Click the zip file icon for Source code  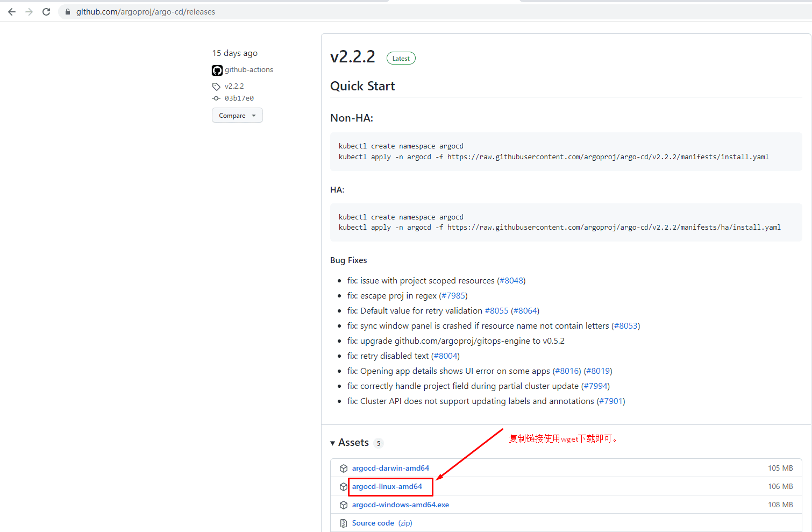click(344, 523)
